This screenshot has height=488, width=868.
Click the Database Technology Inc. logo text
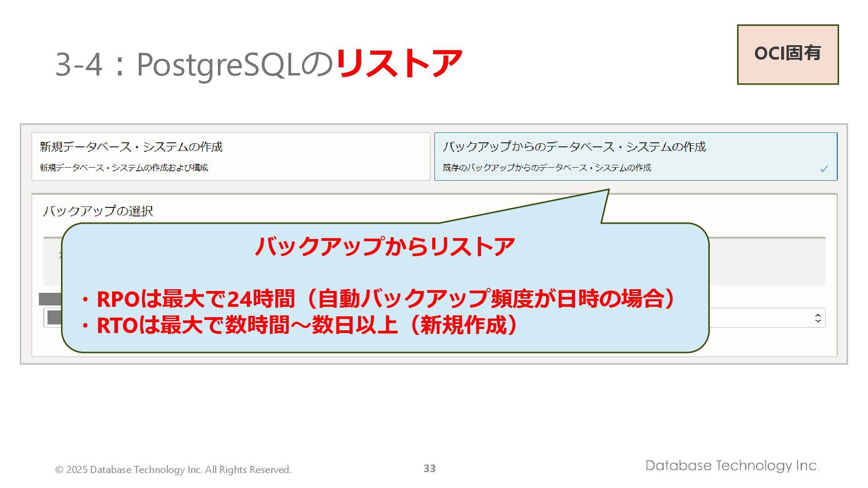pyautogui.click(x=732, y=465)
